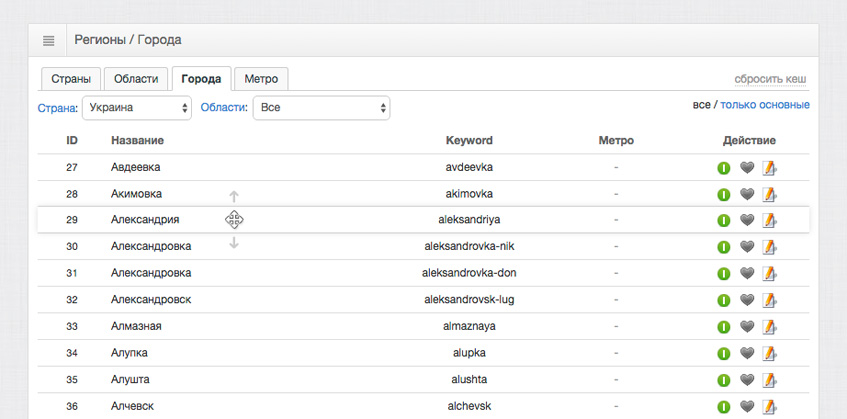Toggle green status icon for Алчевск
Image resolution: width=847 pixels, height=419 pixels.
[x=723, y=407]
